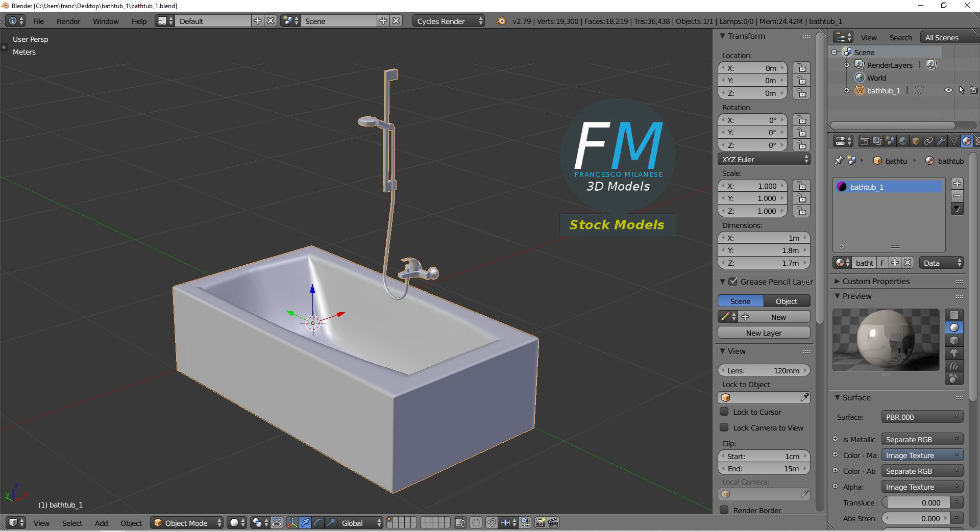Remove the material slot with minus icon
The image size is (980, 532).
[957, 196]
